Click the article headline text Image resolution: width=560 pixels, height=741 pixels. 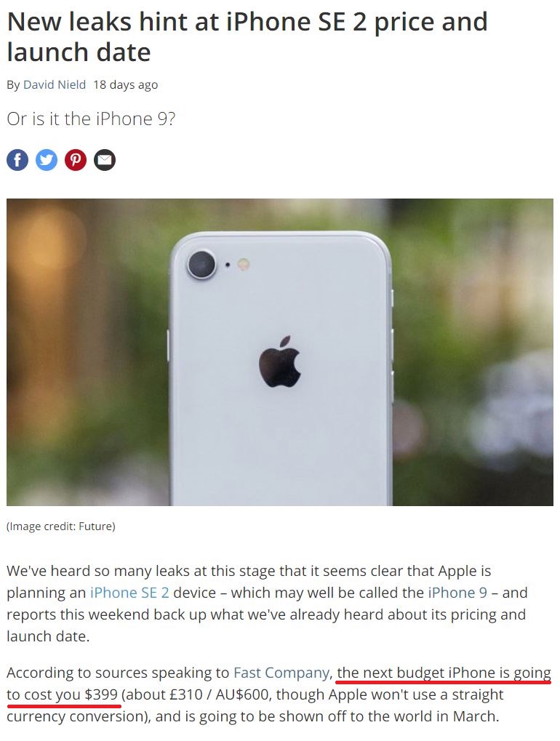pos(247,37)
